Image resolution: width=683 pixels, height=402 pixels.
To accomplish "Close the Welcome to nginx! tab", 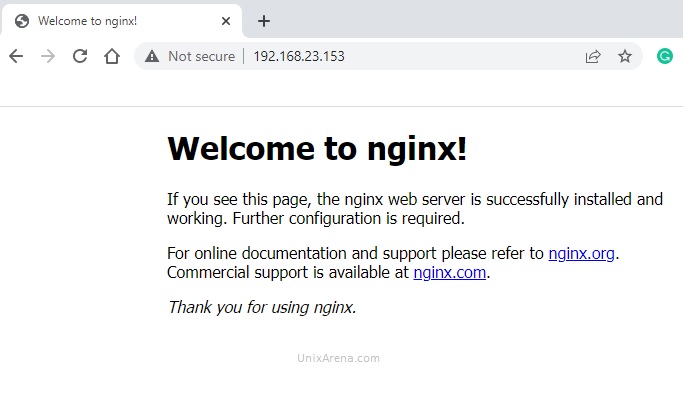I will [226, 21].
